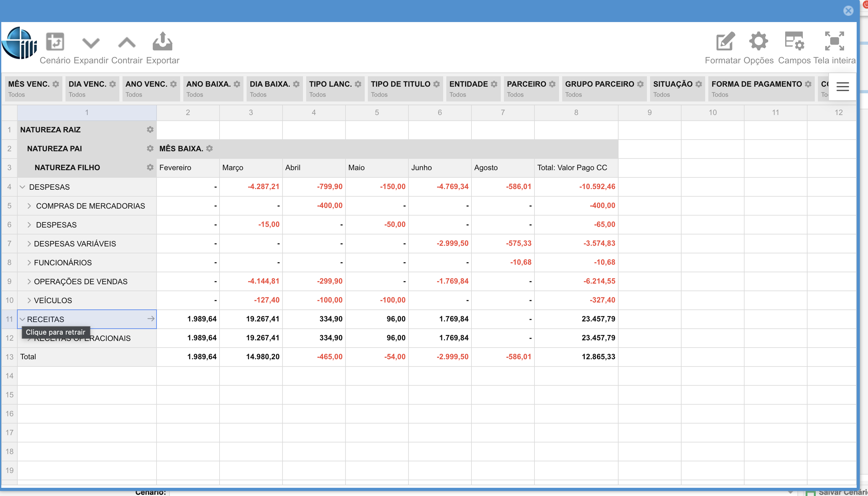Image resolution: width=868 pixels, height=496 pixels.
Task: Switch to Tela inteira fullscreen
Action: (x=834, y=42)
